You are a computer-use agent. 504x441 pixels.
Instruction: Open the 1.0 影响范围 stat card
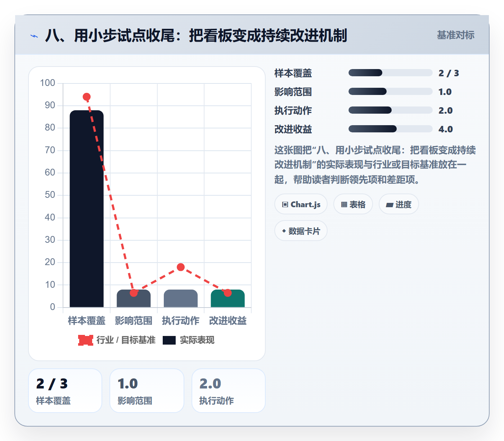[x=147, y=391]
